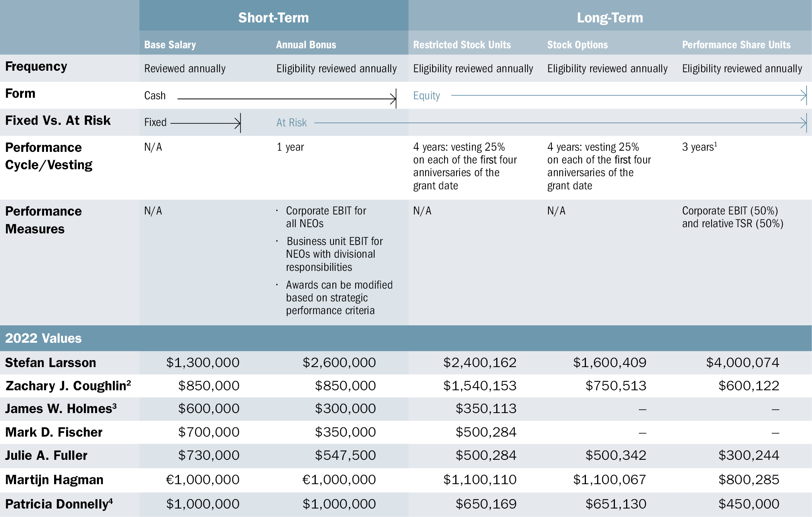
Task: Click the Performance Measures row label
Action: click(x=43, y=220)
